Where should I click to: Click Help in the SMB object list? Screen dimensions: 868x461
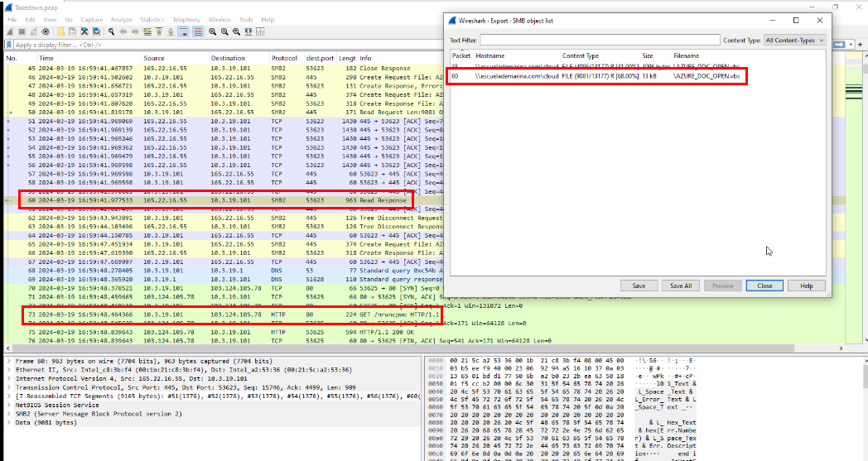coord(807,286)
